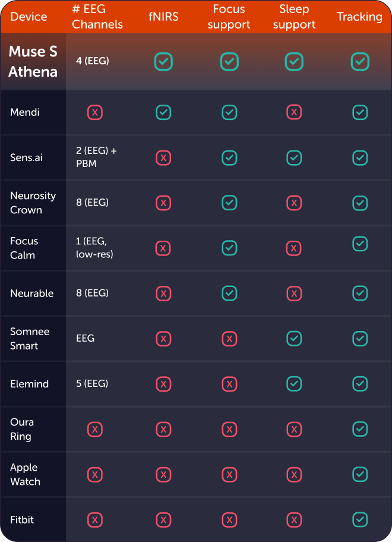The width and height of the screenshot is (392, 542).
Task: Select the Neurosity Crown row label
Action: click(x=33, y=203)
